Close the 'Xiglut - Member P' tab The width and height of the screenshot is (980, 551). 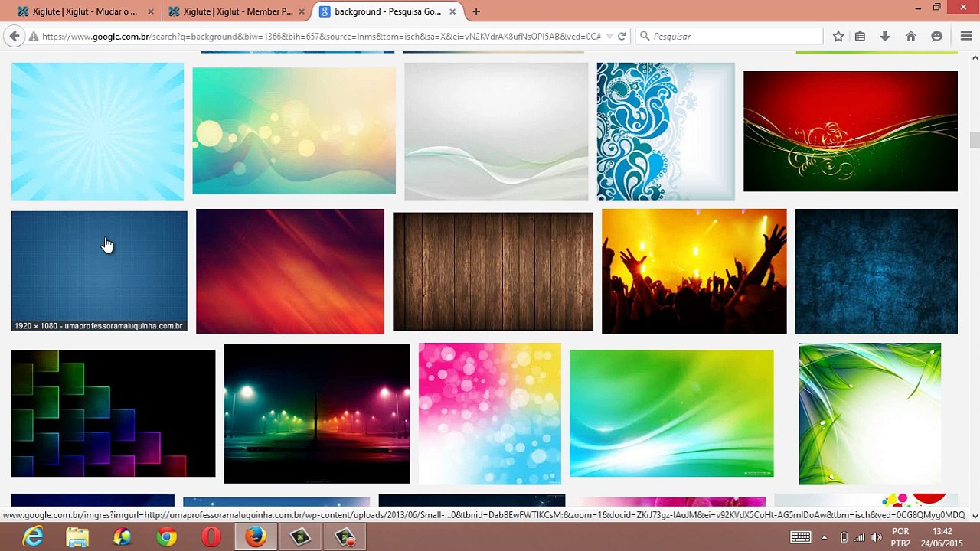pos(302,11)
